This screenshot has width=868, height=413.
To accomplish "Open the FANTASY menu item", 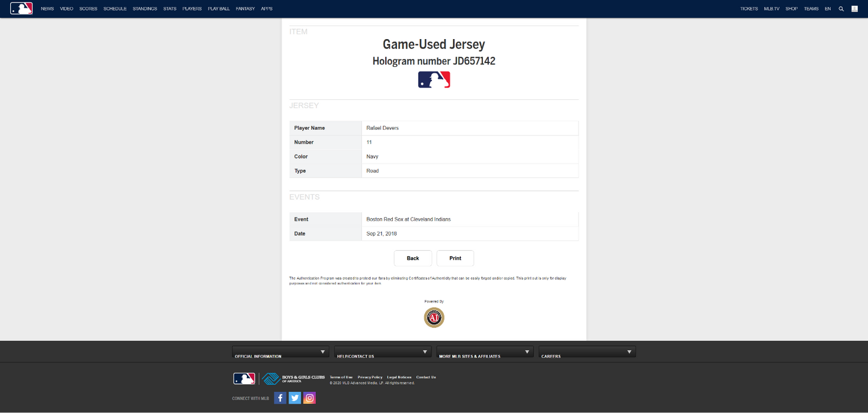I will pos(245,8).
